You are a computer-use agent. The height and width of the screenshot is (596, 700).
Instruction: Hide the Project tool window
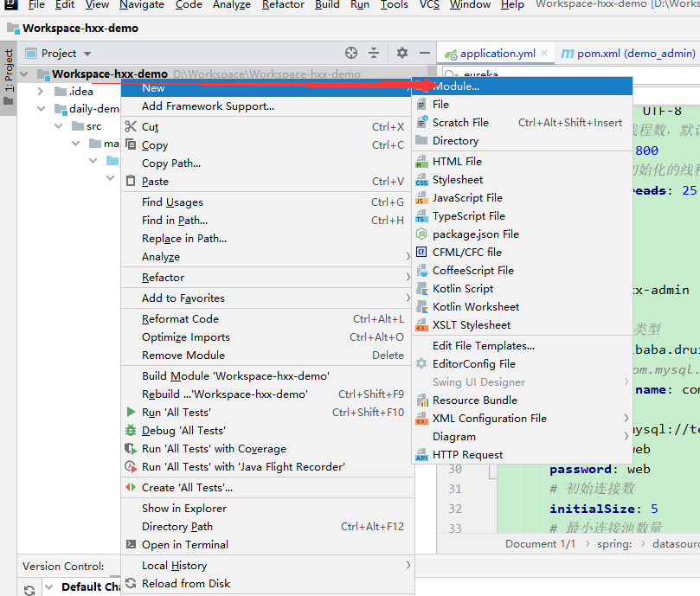pos(425,53)
